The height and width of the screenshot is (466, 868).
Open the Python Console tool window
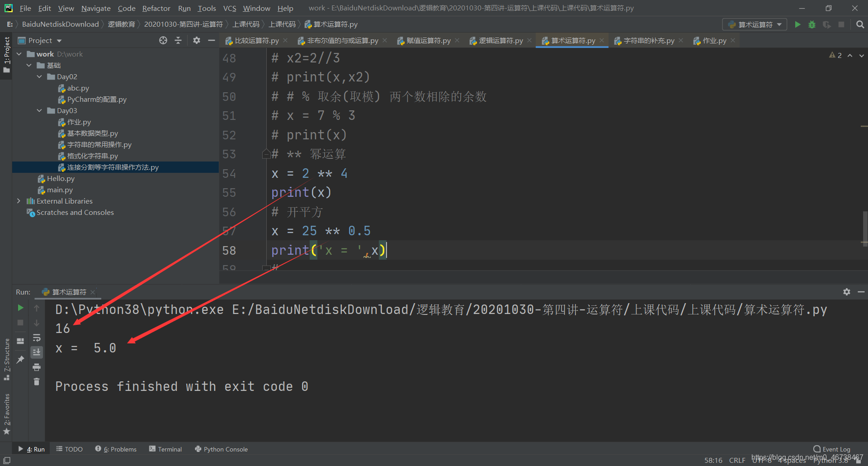point(221,449)
